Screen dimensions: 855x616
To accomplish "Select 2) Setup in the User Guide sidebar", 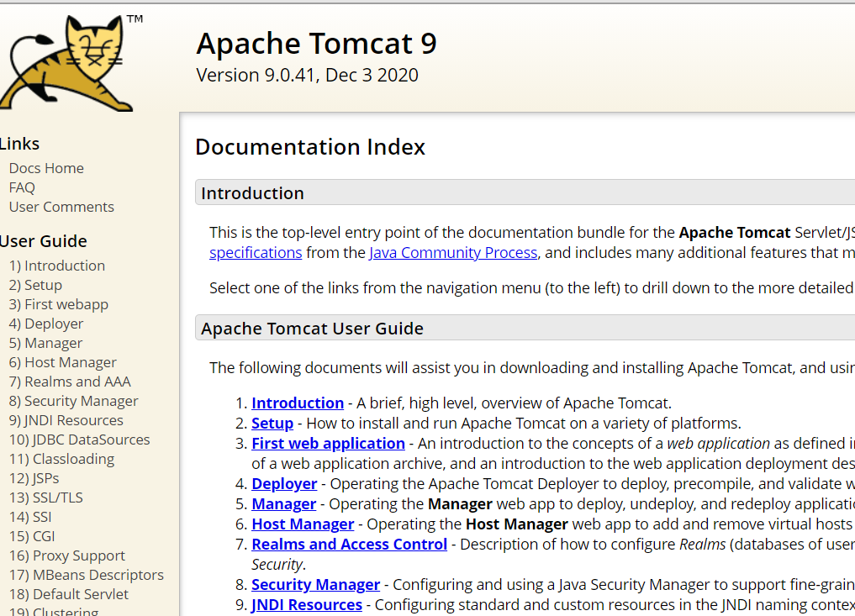I will (35, 285).
